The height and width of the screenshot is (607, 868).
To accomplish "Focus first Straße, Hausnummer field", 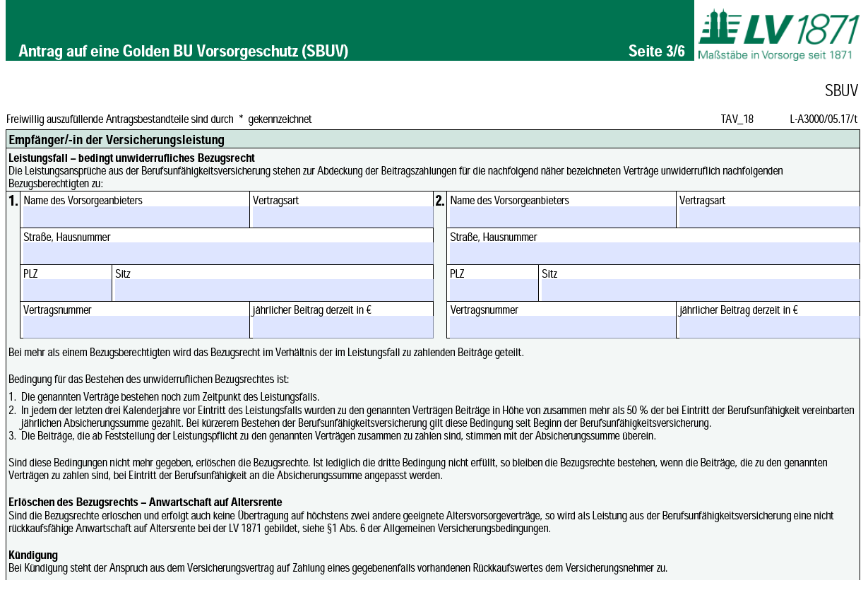I will pos(228,254).
